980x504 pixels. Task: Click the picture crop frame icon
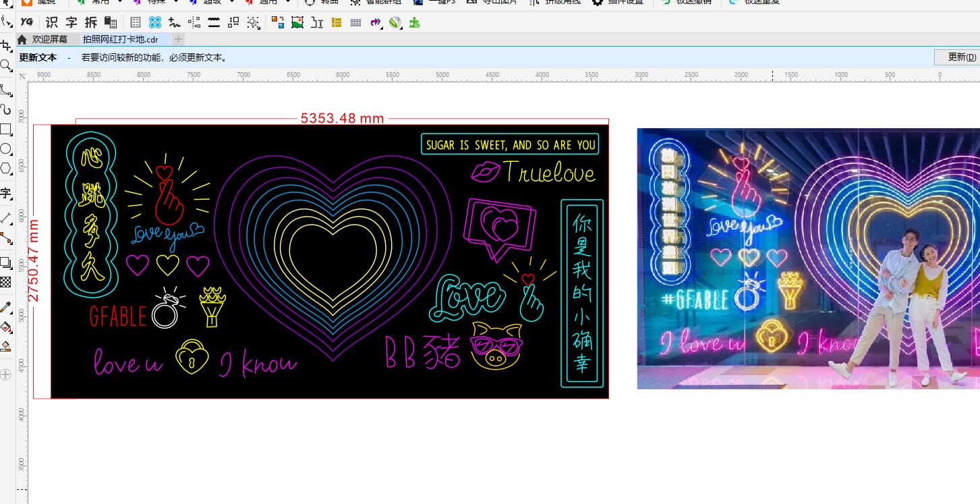coord(297,22)
